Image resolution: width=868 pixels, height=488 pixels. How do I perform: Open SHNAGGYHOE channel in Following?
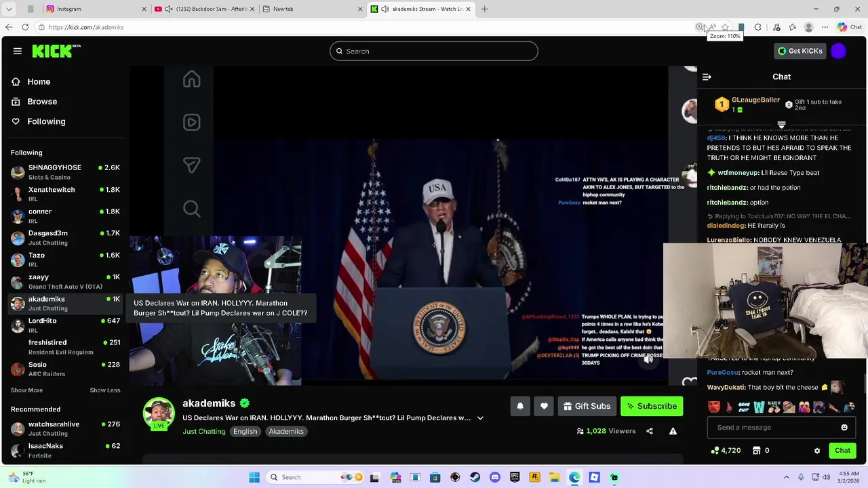[x=65, y=172]
